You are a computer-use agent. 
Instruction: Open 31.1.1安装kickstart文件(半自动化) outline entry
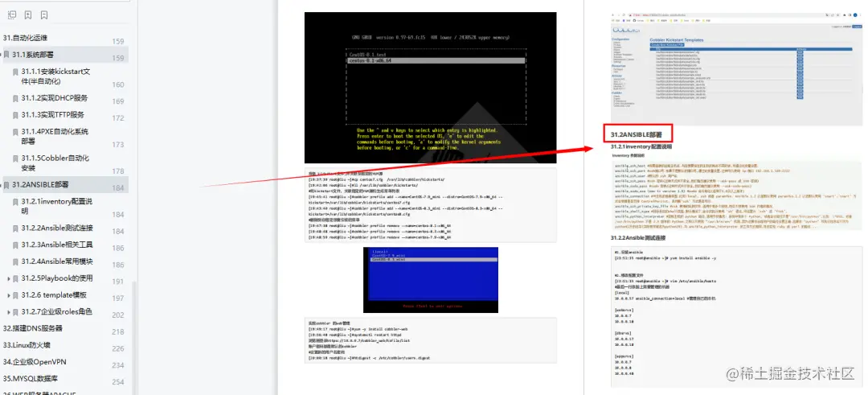click(56, 76)
